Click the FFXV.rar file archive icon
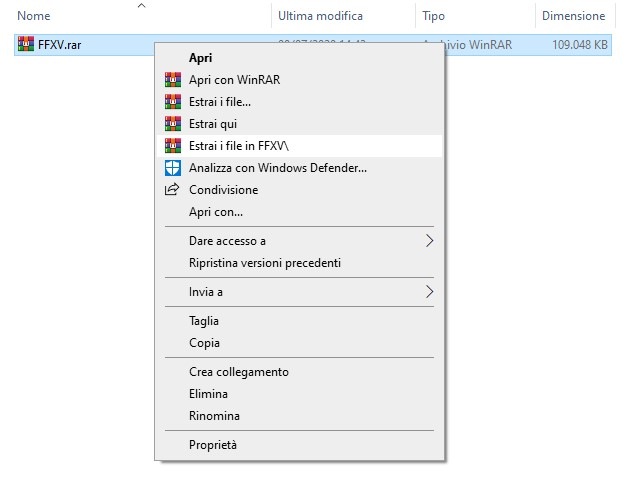The image size is (626, 503). (x=26, y=44)
